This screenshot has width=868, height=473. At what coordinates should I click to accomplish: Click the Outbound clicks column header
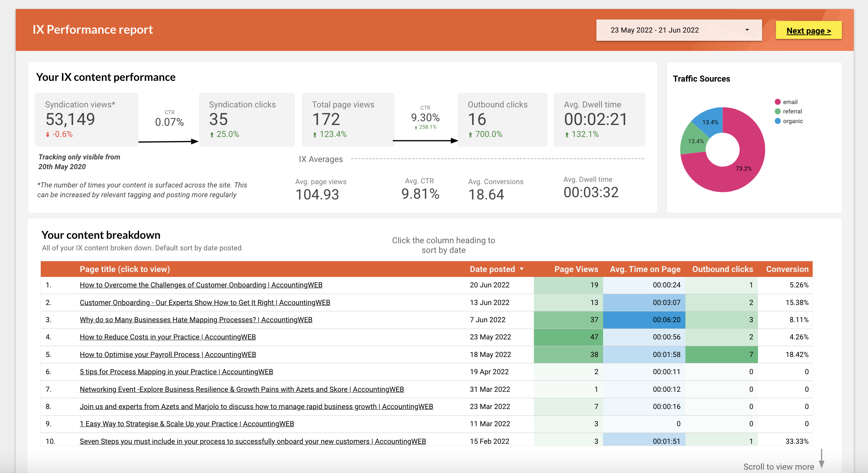(x=722, y=269)
